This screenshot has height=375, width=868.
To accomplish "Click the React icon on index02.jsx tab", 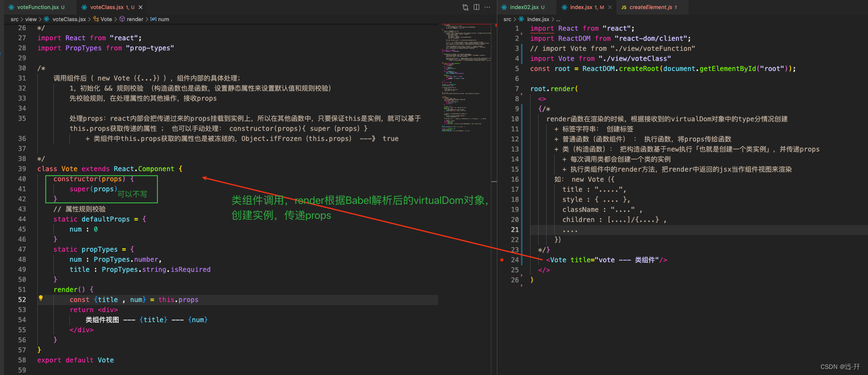I will [x=505, y=7].
